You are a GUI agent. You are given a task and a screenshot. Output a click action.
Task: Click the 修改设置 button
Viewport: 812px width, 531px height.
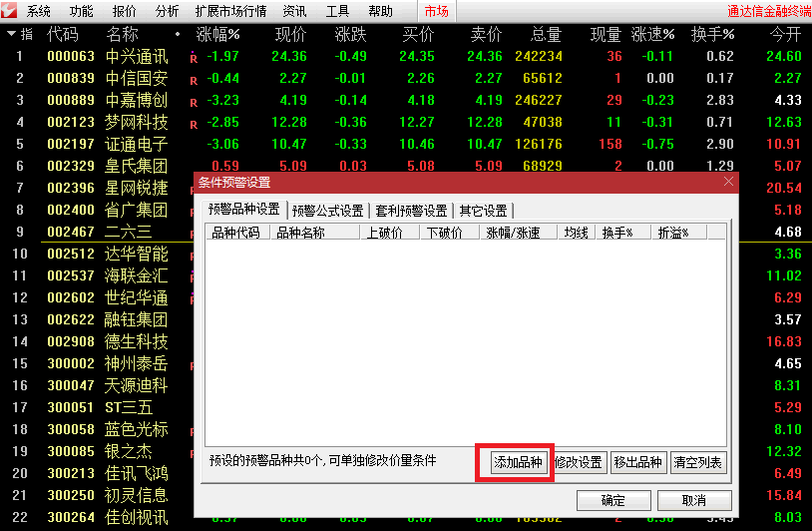tap(578, 462)
